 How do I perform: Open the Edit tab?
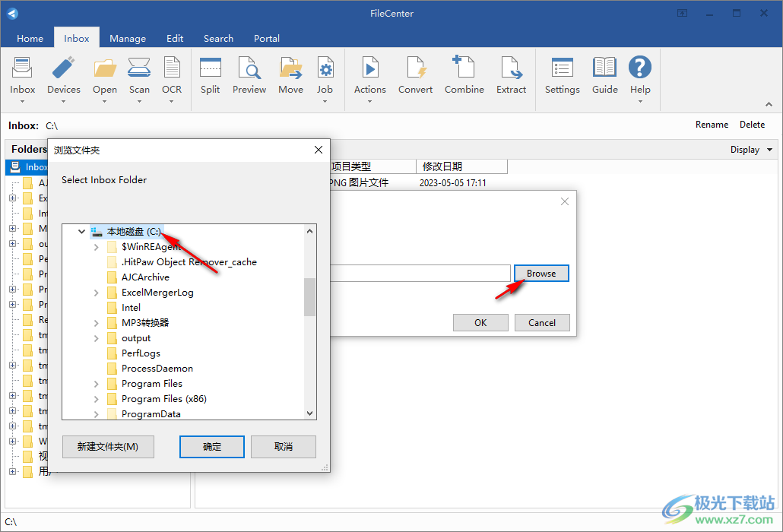click(175, 39)
